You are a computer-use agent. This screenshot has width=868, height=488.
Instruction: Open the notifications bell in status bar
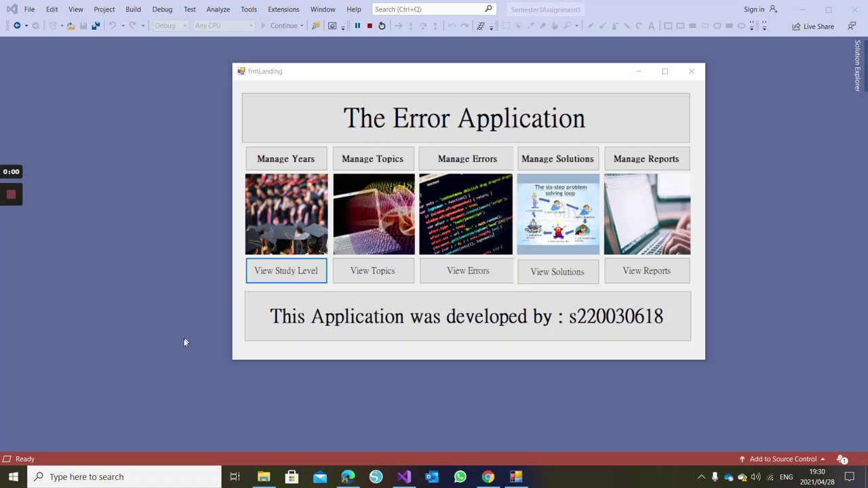coord(842,459)
